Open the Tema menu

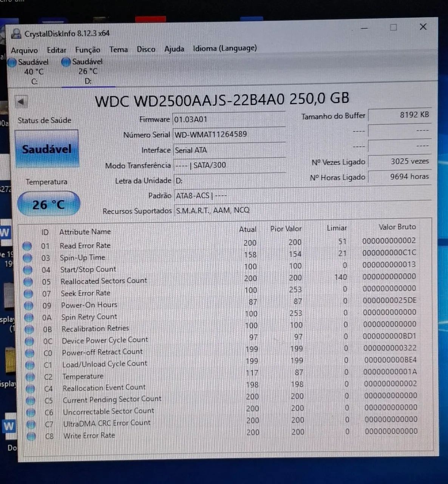click(x=118, y=49)
